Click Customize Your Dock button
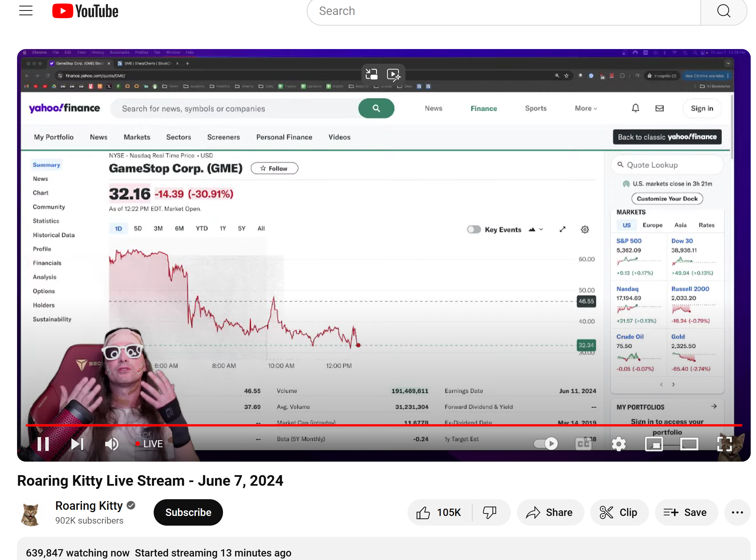The width and height of the screenshot is (756, 560). click(667, 199)
